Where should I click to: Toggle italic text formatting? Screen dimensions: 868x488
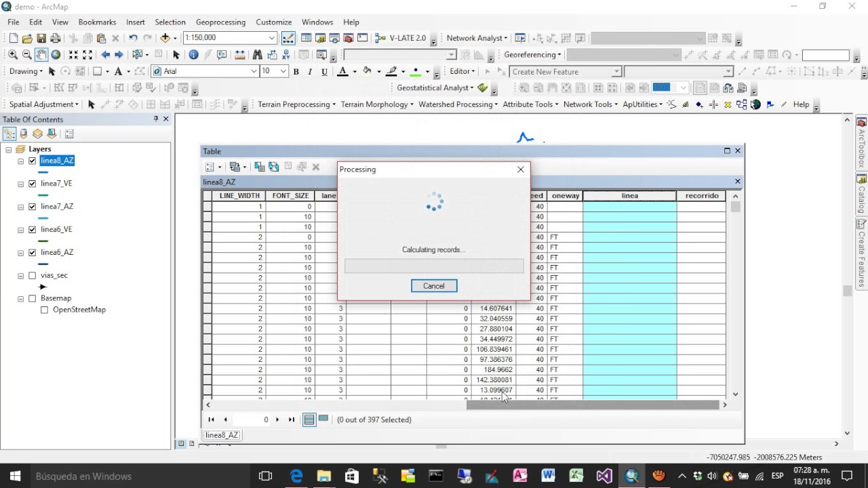tap(310, 72)
